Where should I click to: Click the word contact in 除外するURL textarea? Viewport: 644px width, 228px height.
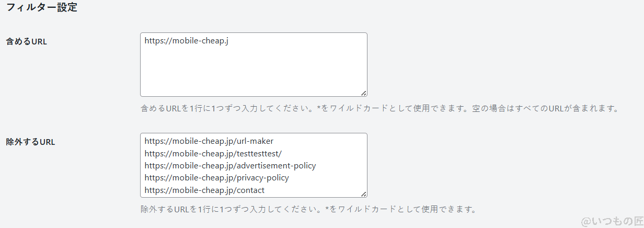click(x=250, y=190)
